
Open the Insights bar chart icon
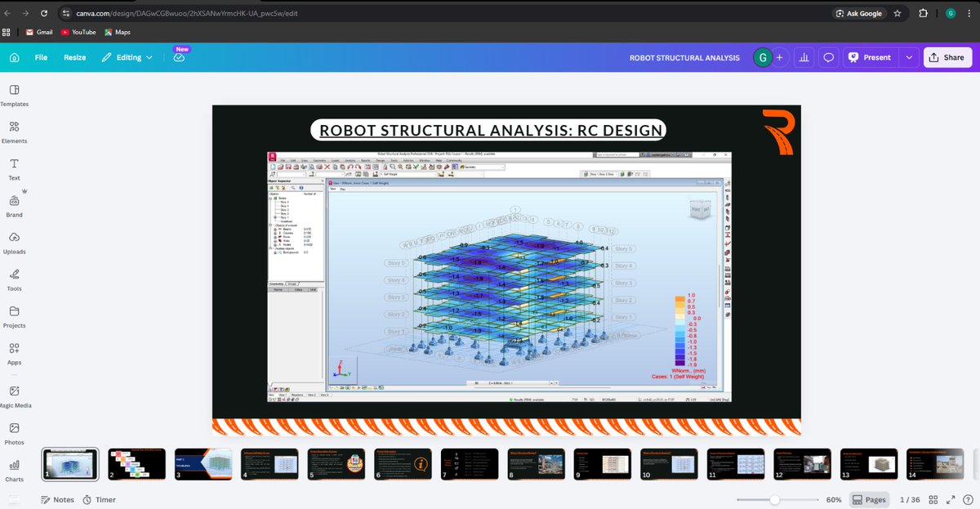click(x=804, y=58)
